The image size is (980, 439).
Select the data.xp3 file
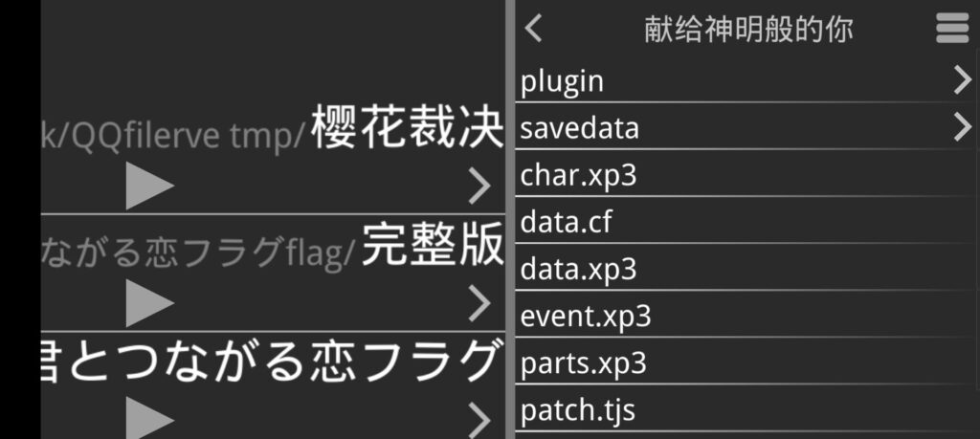coord(746,268)
